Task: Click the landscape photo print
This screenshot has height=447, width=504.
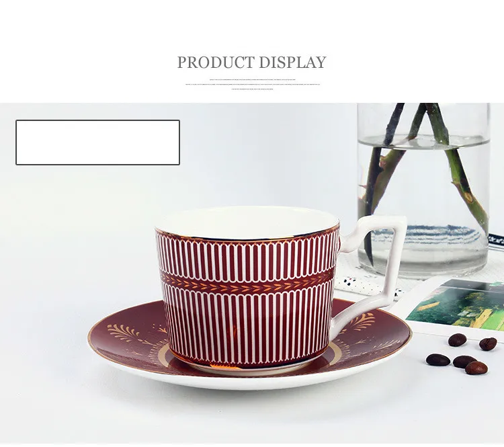Action: pyautogui.click(x=456, y=305)
